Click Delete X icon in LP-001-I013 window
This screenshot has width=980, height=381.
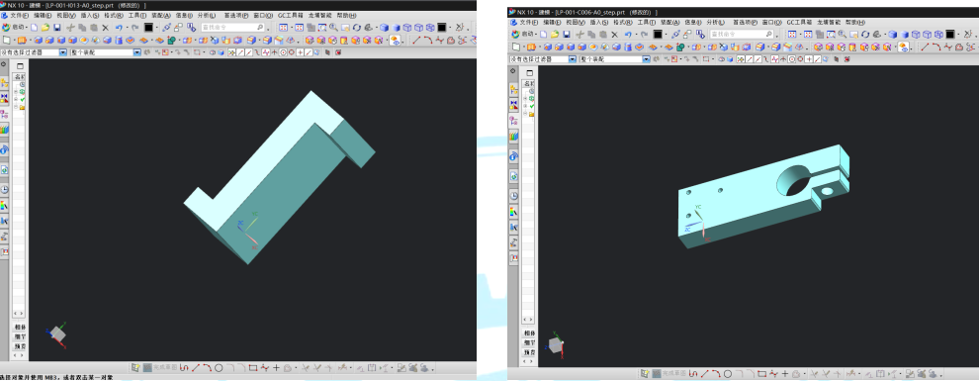coord(105,28)
